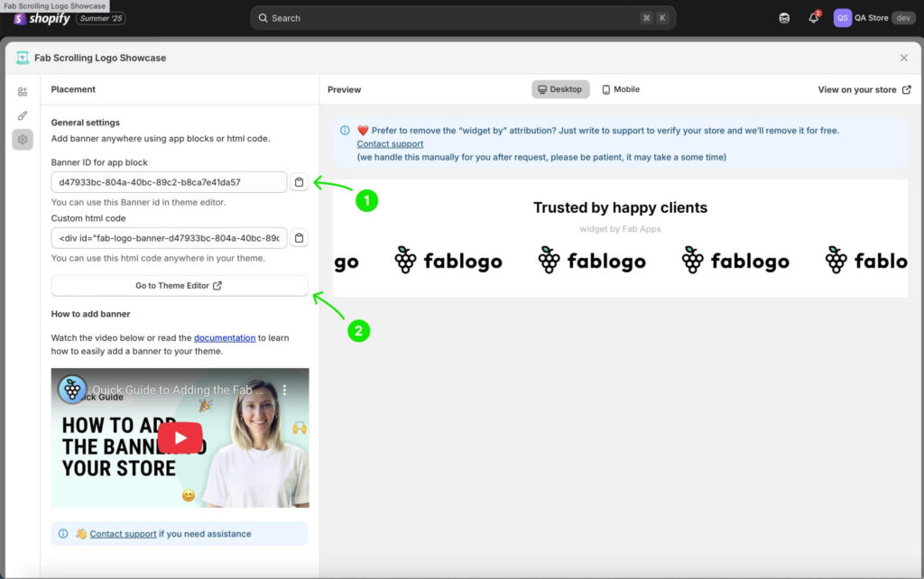Image resolution: width=924 pixels, height=579 pixels.
Task: Click Contact support in the attribution notice
Action: coord(390,143)
